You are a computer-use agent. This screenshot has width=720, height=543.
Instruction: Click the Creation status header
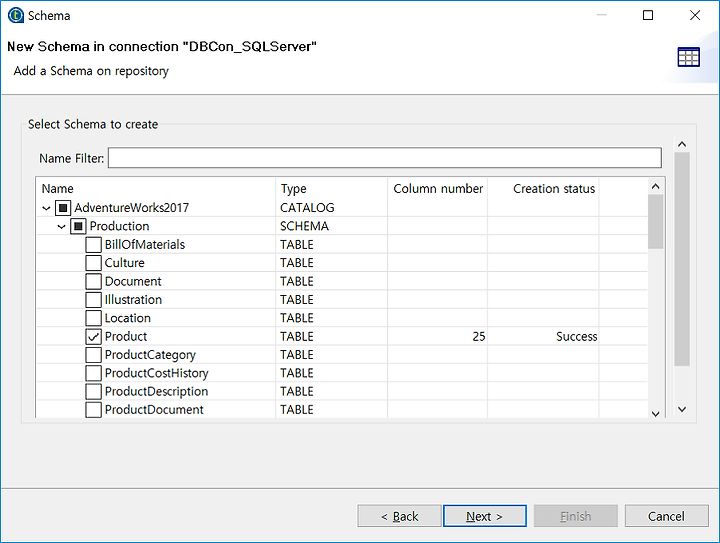coord(544,189)
